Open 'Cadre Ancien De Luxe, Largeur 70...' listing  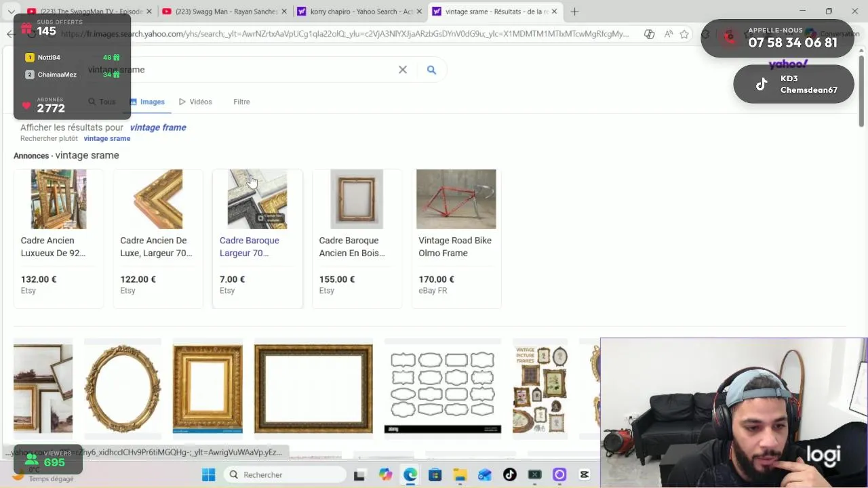coord(156,247)
